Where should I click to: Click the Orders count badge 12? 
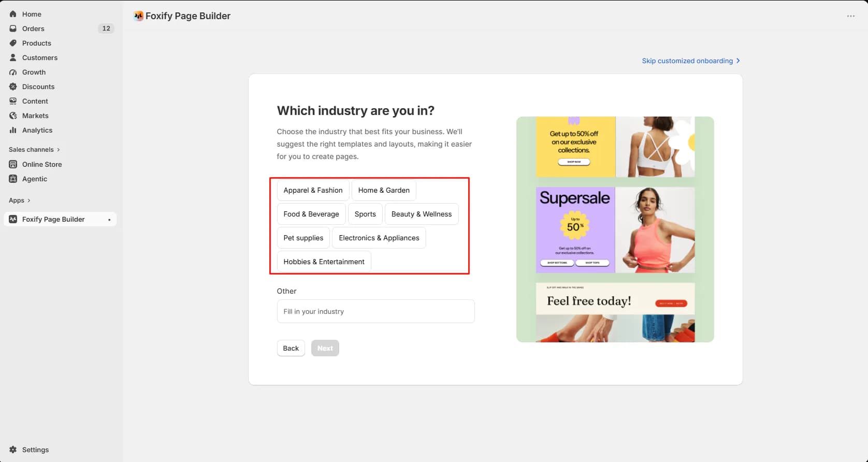[106, 28]
